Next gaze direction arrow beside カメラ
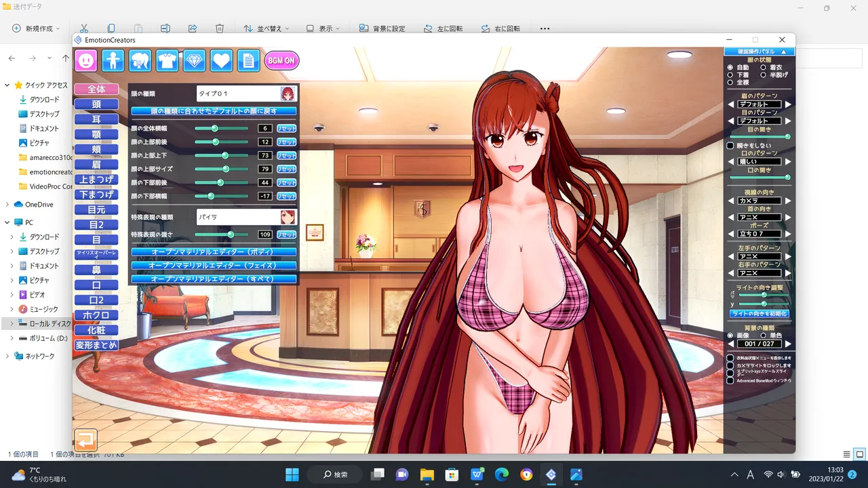The height and width of the screenshot is (488, 868). pyautogui.click(x=788, y=201)
